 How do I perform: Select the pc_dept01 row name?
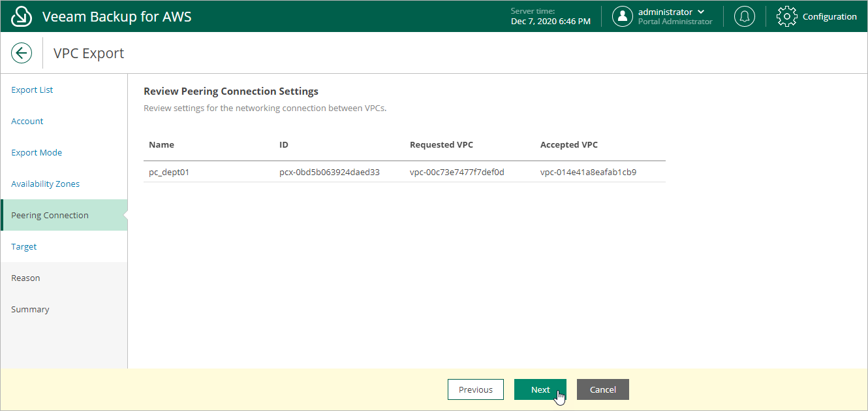169,172
